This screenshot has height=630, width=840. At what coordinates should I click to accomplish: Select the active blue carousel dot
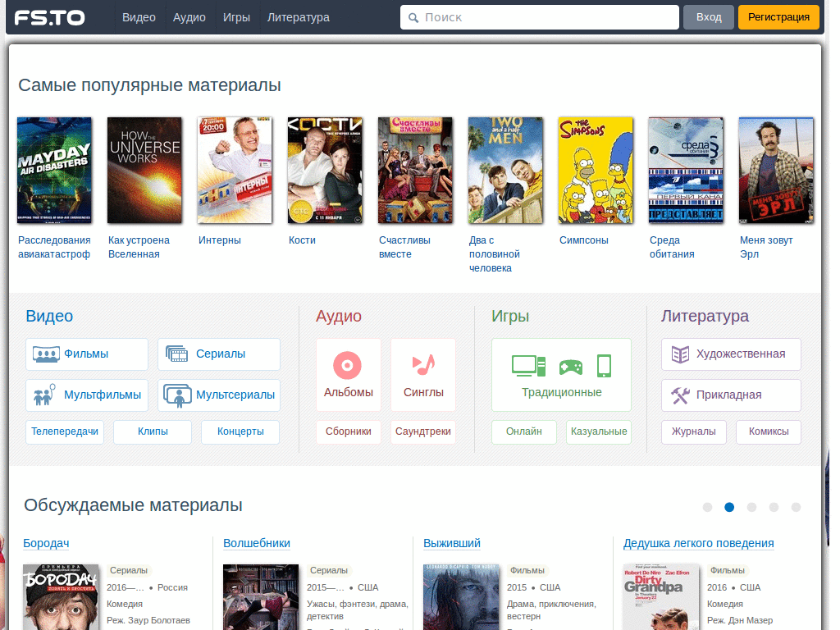pyautogui.click(x=729, y=507)
